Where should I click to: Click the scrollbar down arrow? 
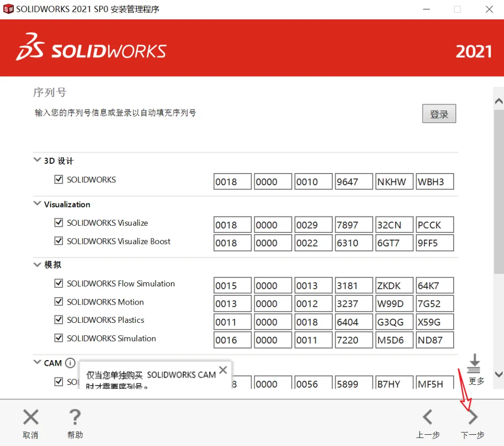tap(498, 374)
